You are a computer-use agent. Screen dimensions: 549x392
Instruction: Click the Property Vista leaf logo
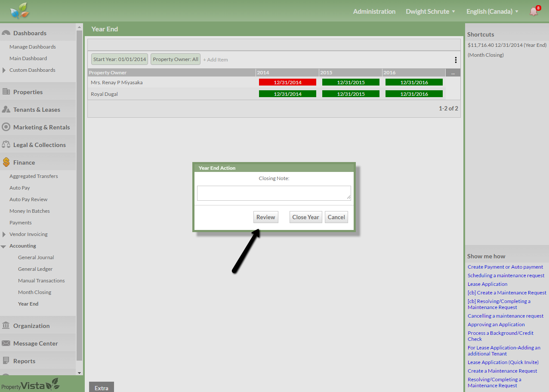tap(20, 11)
